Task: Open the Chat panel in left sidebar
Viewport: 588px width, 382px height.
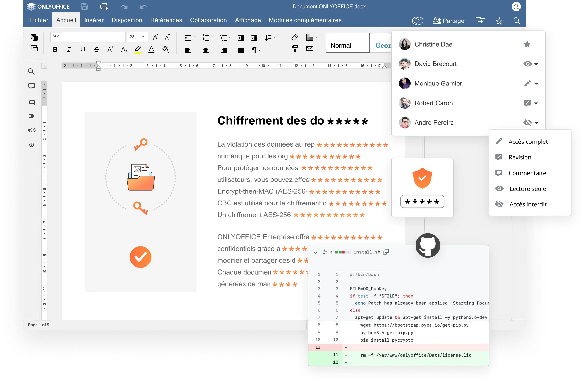Action: [x=31, y=102]
